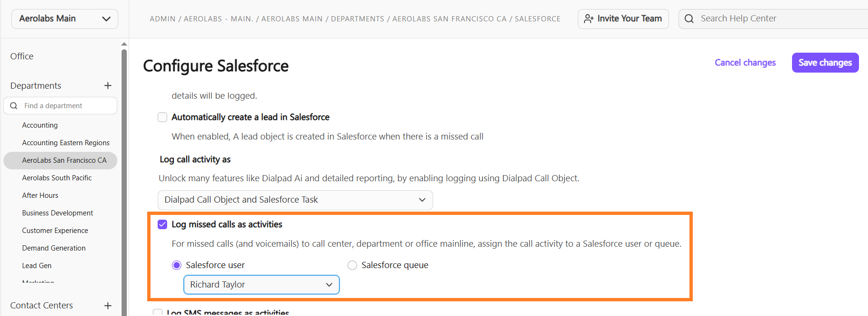Uncheck Log missed calls as activities

pos(162,224)
